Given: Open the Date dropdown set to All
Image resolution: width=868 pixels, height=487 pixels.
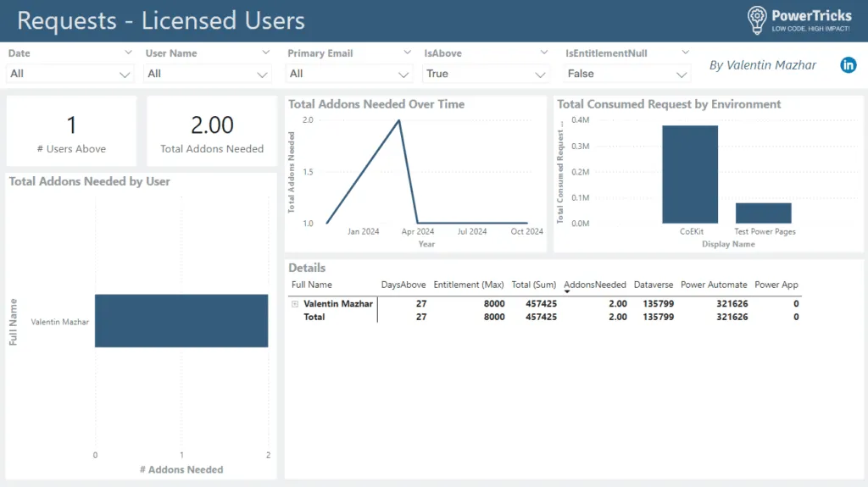Looking at the screenshot, I should point(70,74).
